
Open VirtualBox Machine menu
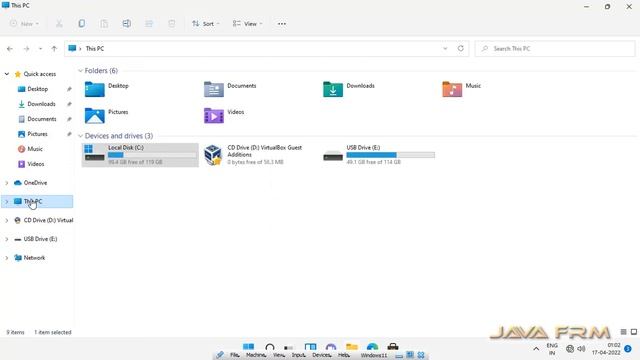pos(256,355)
